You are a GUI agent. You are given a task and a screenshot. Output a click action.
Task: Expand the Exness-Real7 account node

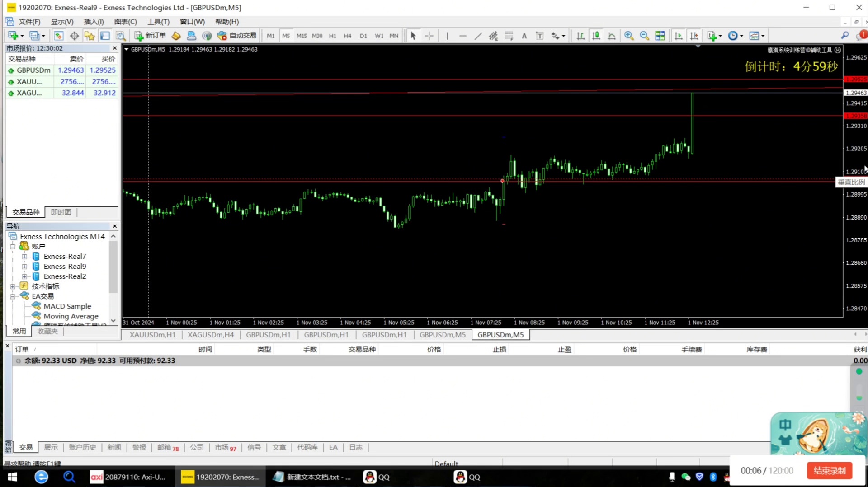click(x=25, y=257)
